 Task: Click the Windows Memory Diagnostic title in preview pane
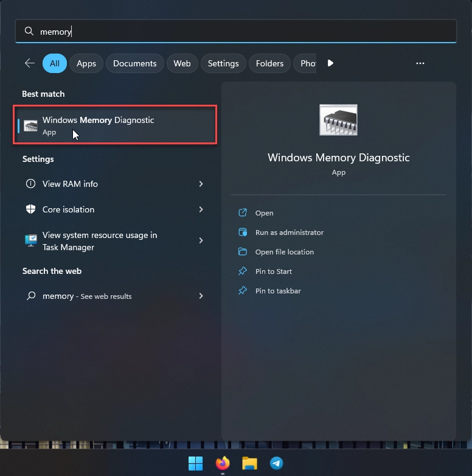[339, 158]
